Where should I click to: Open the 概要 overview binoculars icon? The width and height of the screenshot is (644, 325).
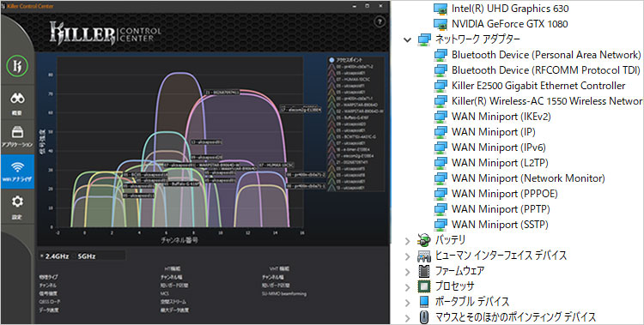coord(17,99)
